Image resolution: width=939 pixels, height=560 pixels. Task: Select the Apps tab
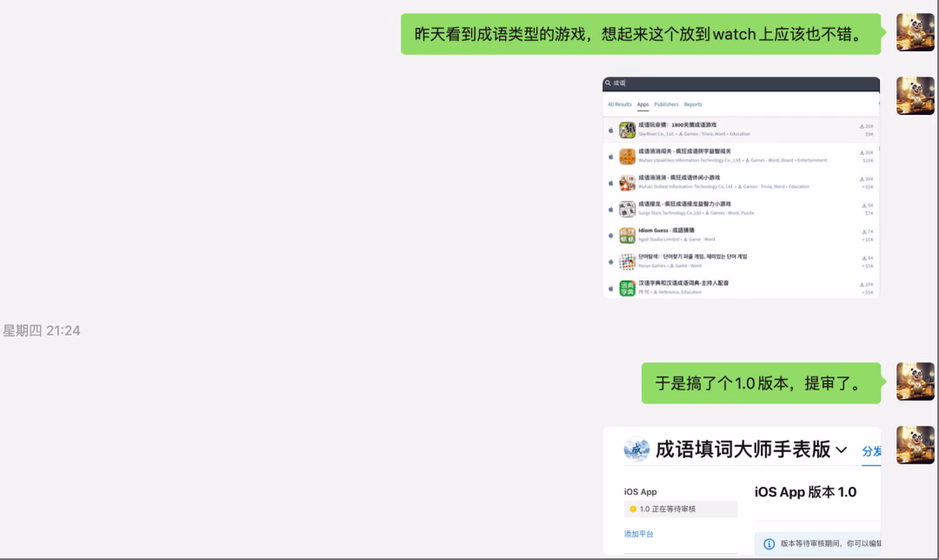(x=643, y=104)
